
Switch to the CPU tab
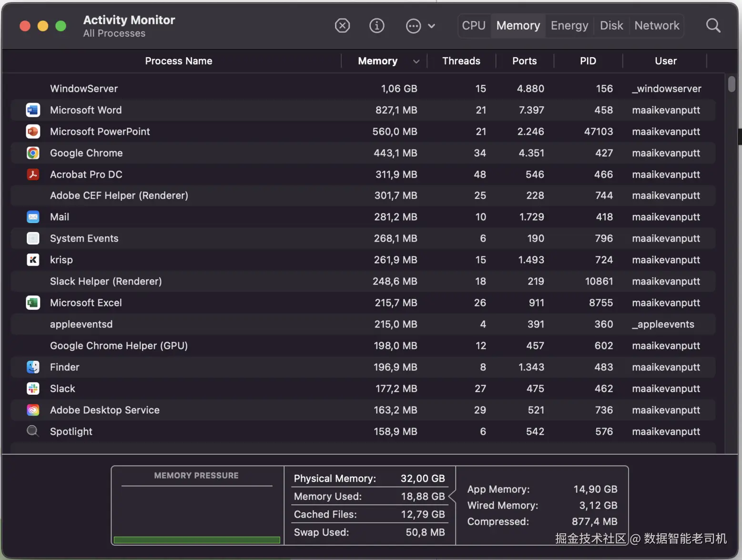[474, 26]
